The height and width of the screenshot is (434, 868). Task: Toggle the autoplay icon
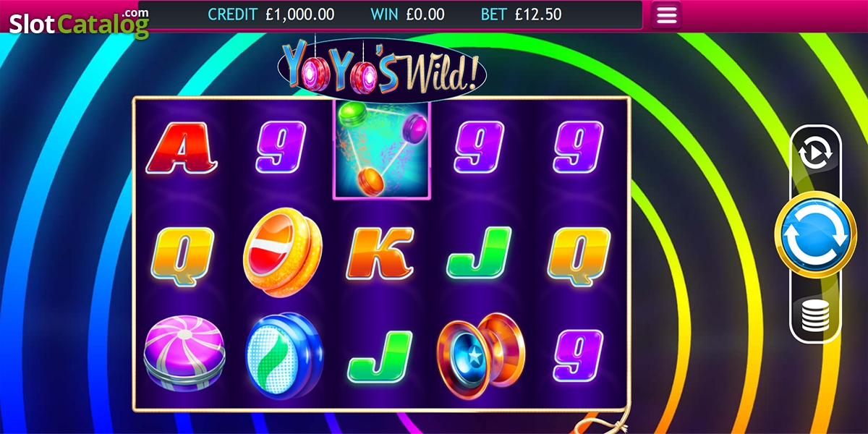(816, 152)
